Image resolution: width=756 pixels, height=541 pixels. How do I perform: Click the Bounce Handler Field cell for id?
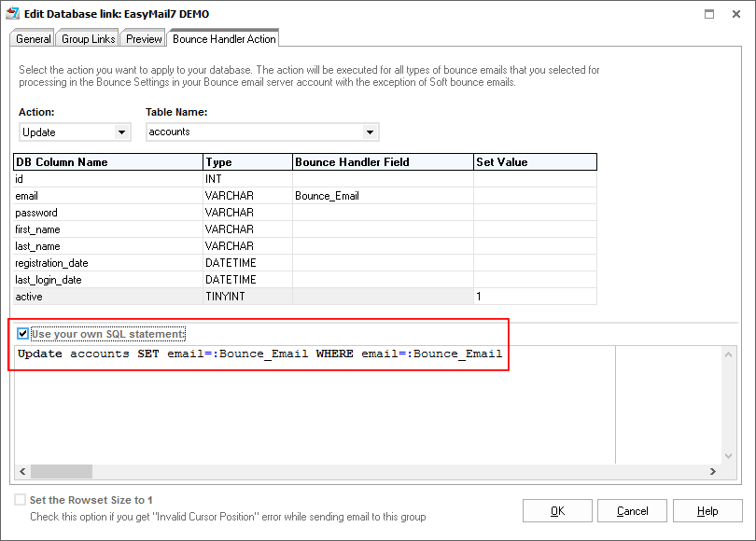[x=383, y=179]
